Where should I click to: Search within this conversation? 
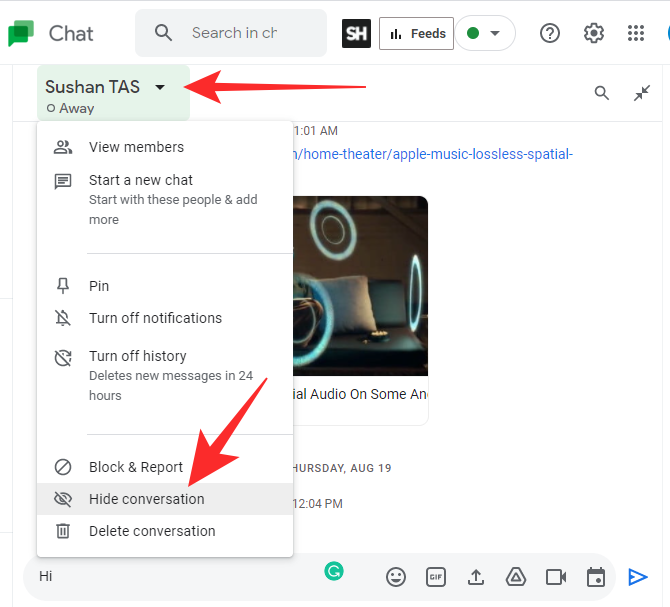coord(602,93)
